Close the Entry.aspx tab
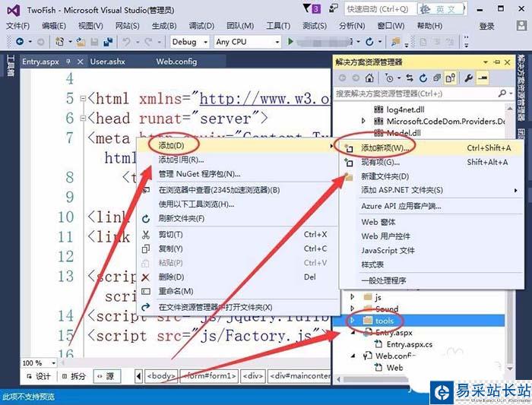Image resolution: width=532 pixels, height=405 pixels. [80, 62]
